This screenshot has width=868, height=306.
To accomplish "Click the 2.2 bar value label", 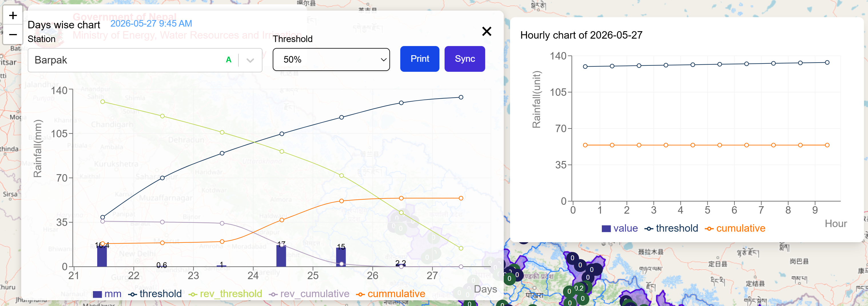I will click(401, 263).
